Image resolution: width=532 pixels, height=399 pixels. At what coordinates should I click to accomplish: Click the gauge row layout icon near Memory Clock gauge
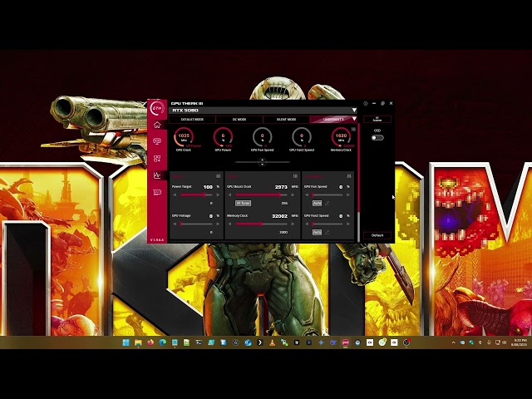click(353, 130)
